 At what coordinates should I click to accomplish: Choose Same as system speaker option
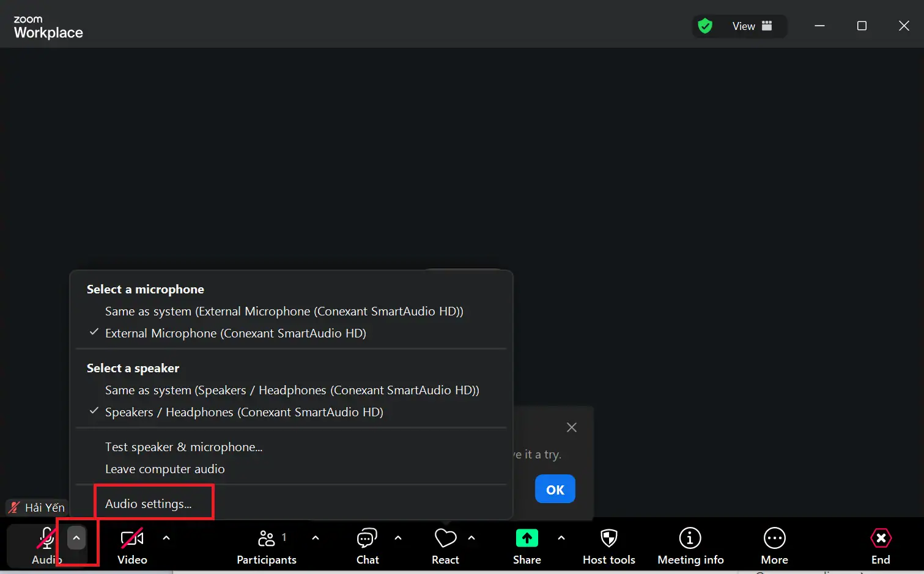[x=292, y=390]
